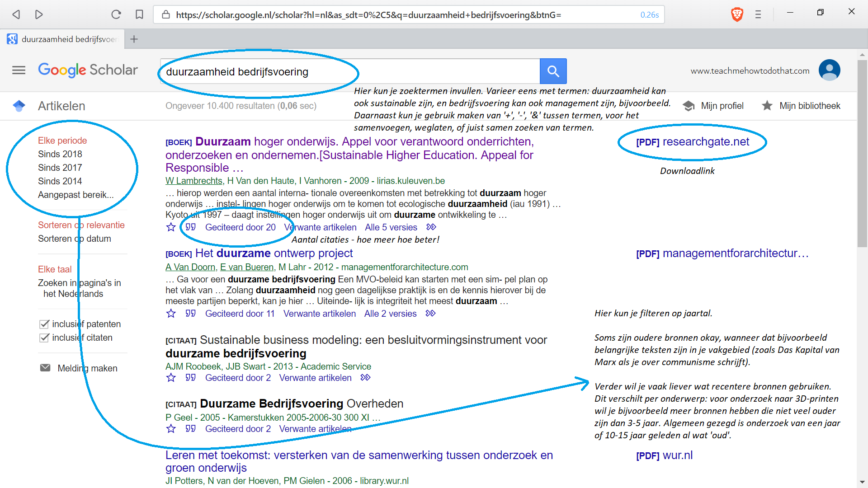The height and width of the screenshot is (488, 868).
Task: Open Alle 2 versies
Action: [x=391, y=314]
